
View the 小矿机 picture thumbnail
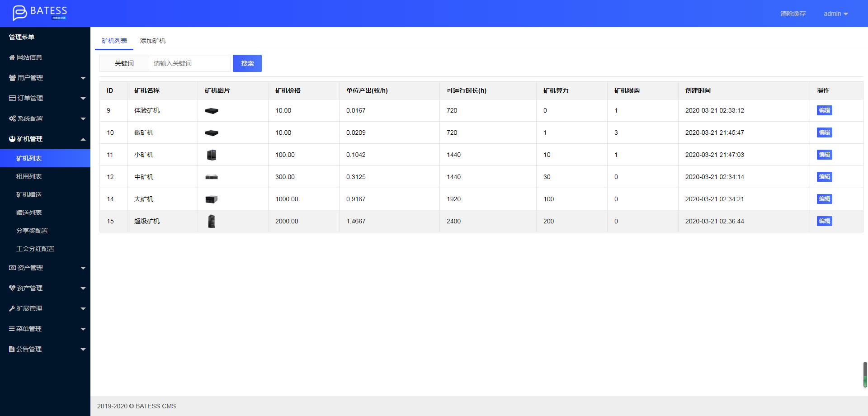[x=211, y=155]
